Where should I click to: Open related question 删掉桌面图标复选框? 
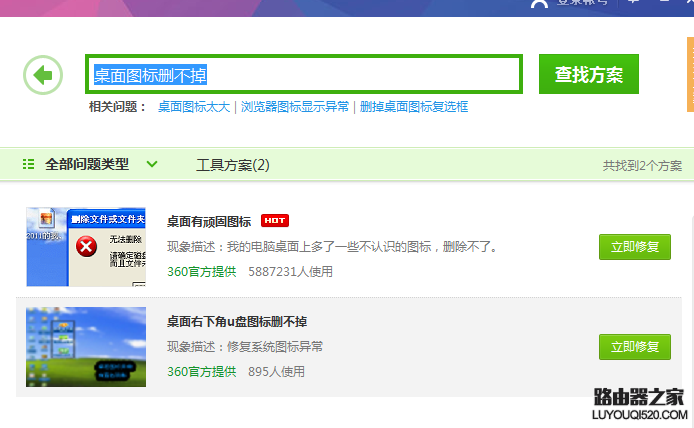[x=414, y=107]
